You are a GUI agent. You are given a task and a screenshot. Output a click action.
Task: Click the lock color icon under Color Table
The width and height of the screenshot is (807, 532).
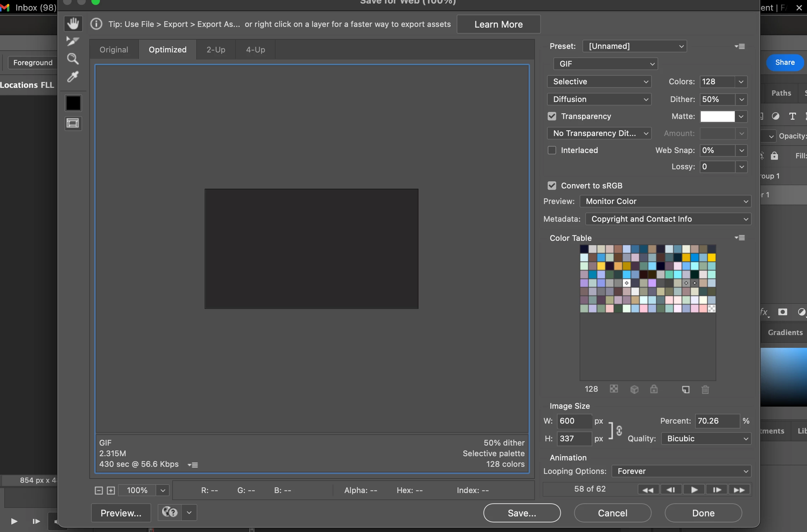pyautogui.click(x=654, y=389)
